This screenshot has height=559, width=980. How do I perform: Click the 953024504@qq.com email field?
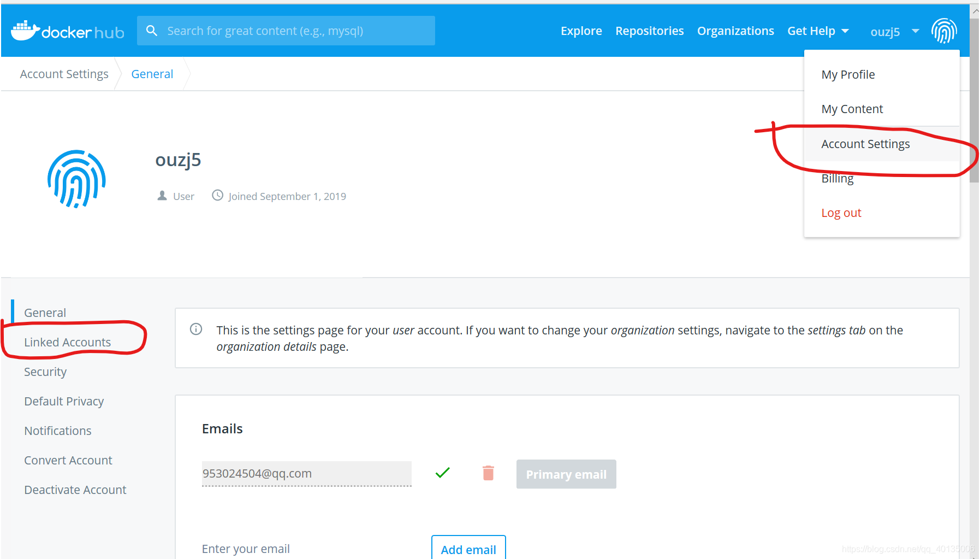point(307,473)
